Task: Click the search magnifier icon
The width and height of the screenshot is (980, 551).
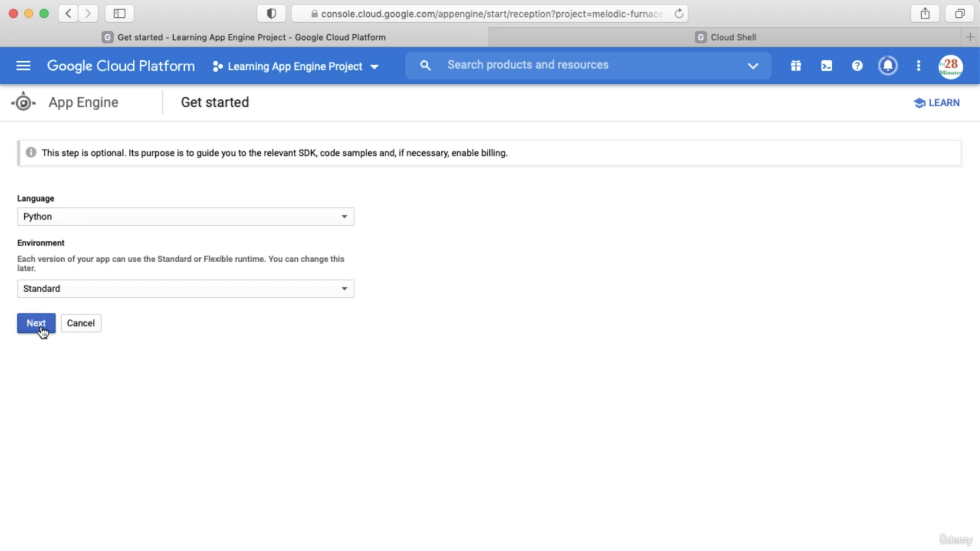Action: (425, 65)
